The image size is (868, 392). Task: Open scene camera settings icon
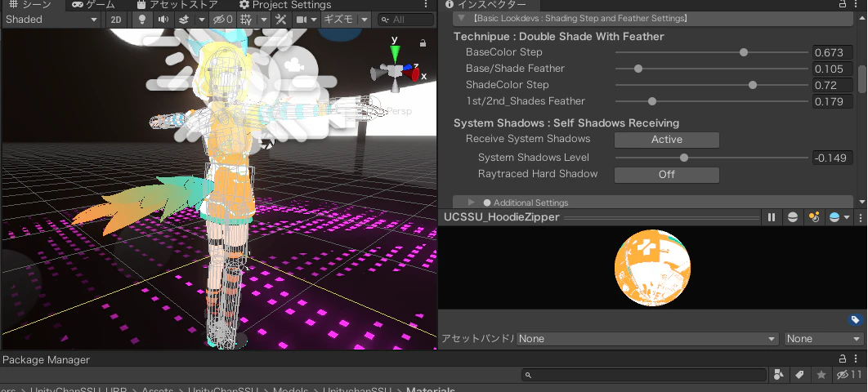coord(301,20)
